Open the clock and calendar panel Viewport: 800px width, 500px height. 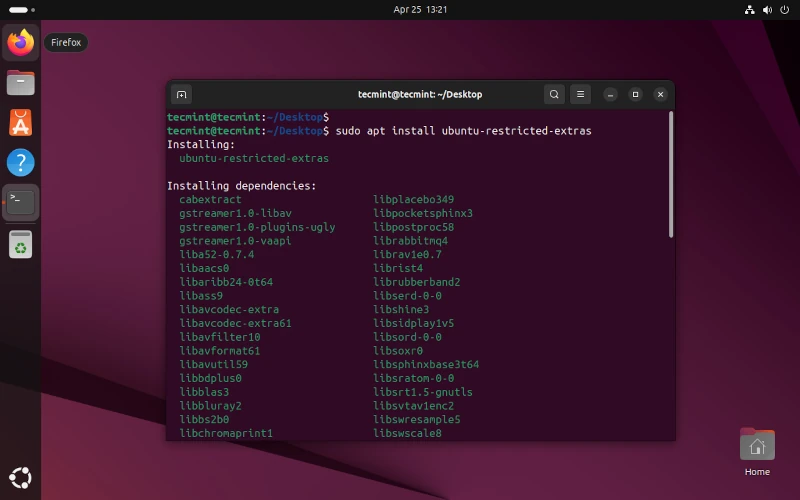point(420,9)
